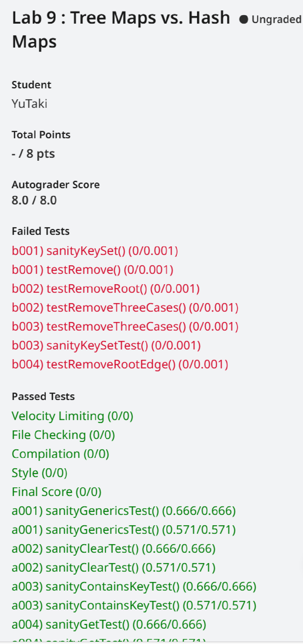Open the Final Score test entry
The height and width of the screenshot is (644, 303).
point(57,492)
